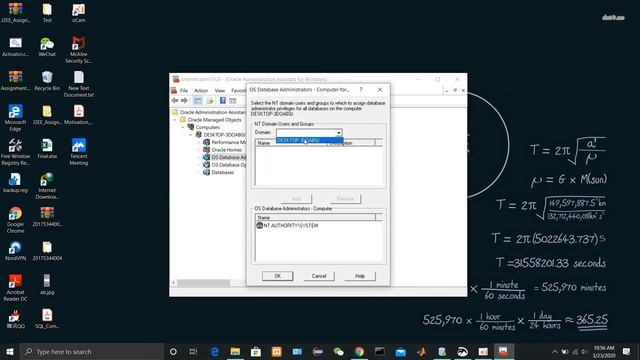Open File Explorer from taskbar

[x=235, y=351]
